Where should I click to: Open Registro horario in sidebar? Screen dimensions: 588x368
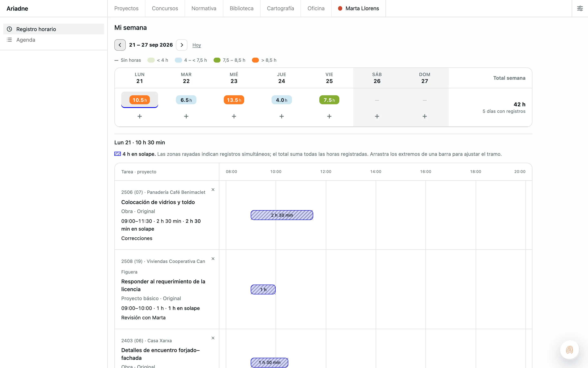coord(54,29)
